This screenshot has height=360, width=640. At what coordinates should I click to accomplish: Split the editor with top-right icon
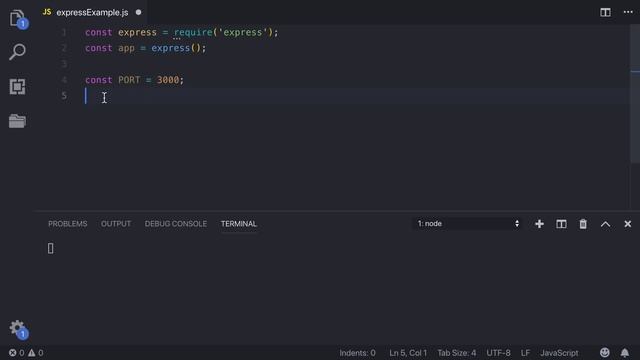(x=605, y=12)
